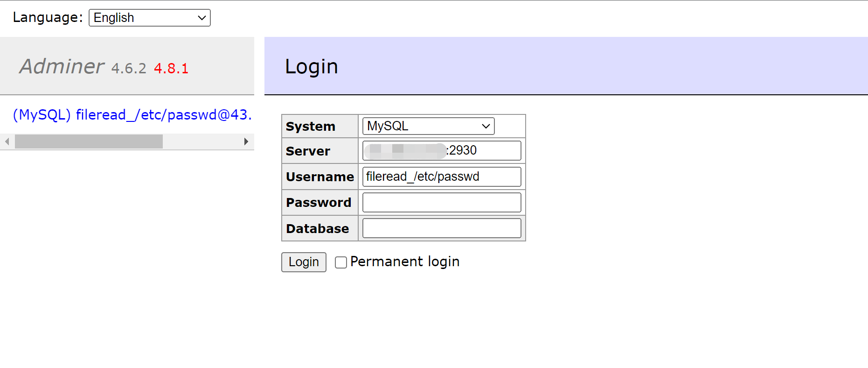
Task: Focus the Username input field
Action: tap(441, 177)
